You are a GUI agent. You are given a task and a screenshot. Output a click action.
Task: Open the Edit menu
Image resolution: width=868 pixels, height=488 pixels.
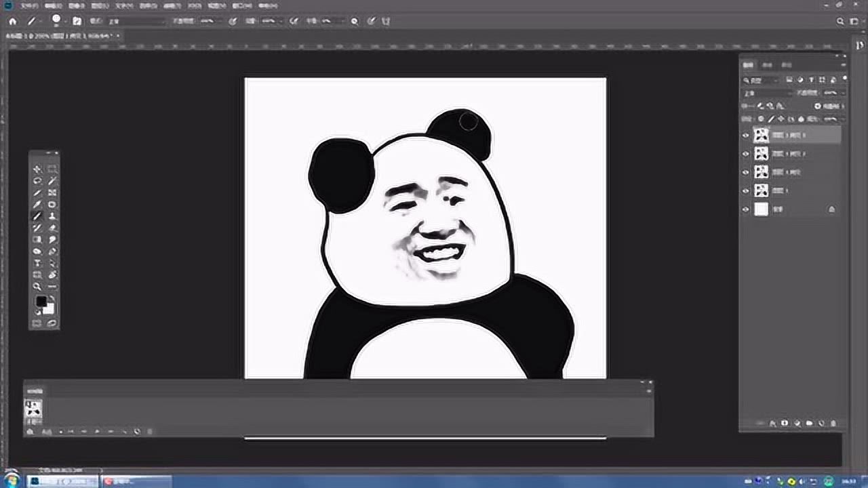click(53, 5)
